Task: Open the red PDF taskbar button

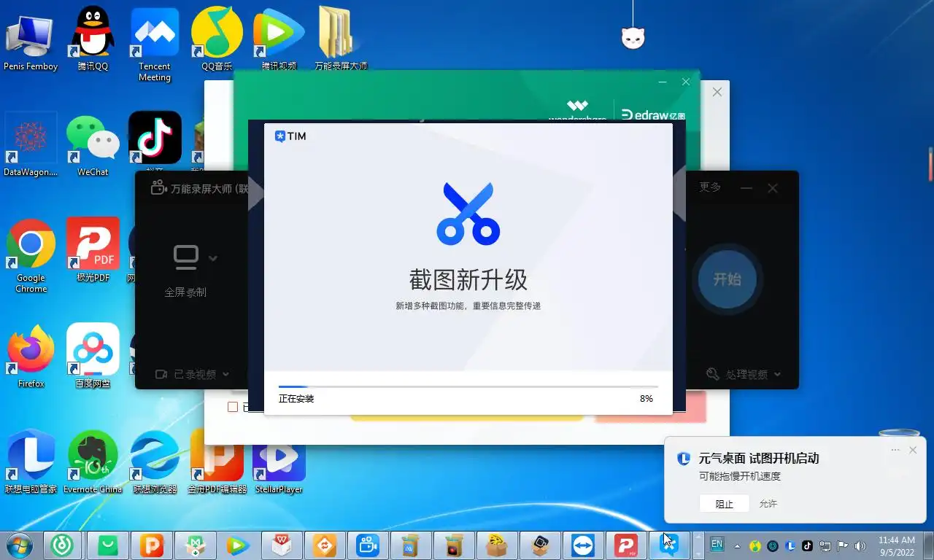Action: (x=626, y=545)
